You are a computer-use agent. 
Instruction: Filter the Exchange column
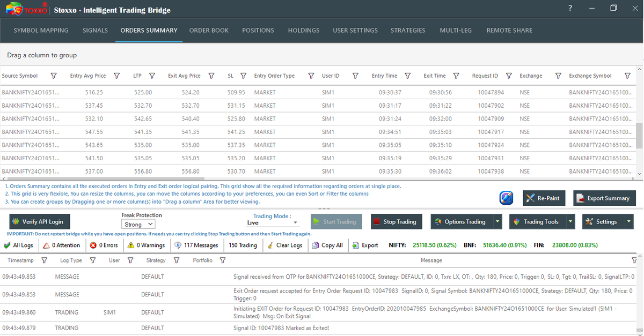point(558,76)
